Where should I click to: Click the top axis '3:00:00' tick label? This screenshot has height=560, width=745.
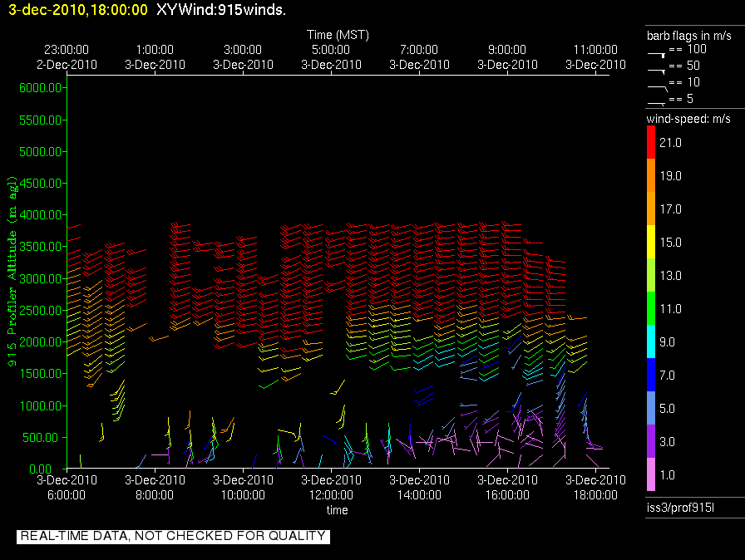(x=243, y=50)
